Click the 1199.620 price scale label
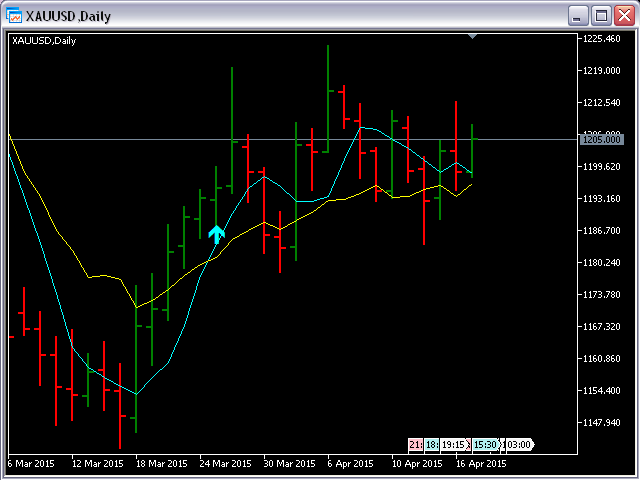Screen dimensions: 640x480 (602, 167)
